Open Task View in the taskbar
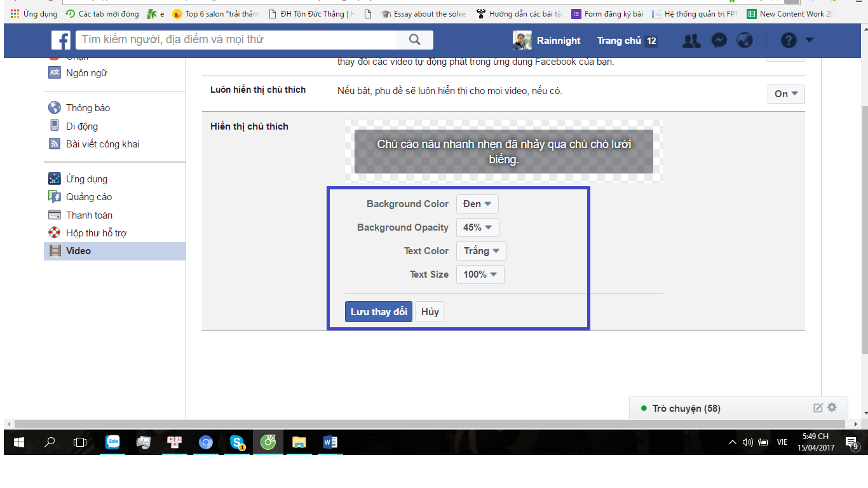Image resolution: width=868 pixels, height=488 pixels. tap(80, 442)
